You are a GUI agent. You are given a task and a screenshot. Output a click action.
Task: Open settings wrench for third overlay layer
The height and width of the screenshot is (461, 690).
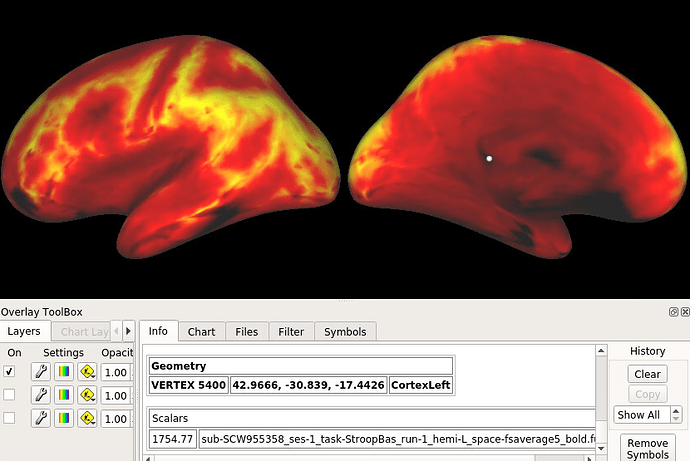(x=41, y=418)
